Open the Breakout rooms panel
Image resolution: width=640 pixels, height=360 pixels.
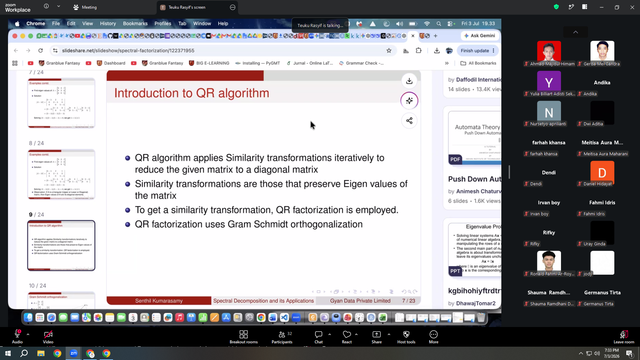pyautogui.click(x=243, y=337)
